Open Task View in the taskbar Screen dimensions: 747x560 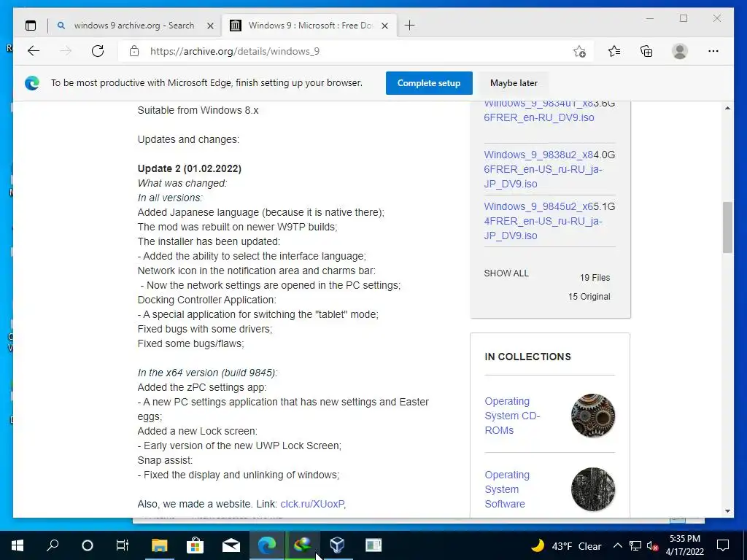click(x=123, y=545)
